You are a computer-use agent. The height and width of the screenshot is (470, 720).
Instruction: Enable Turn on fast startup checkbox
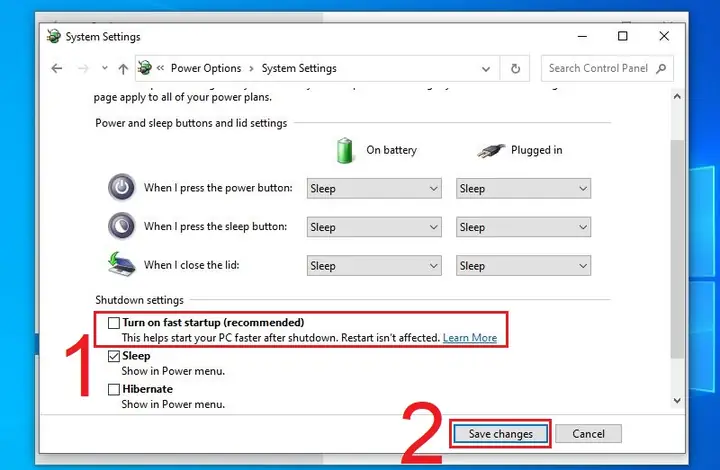point(114,323)
